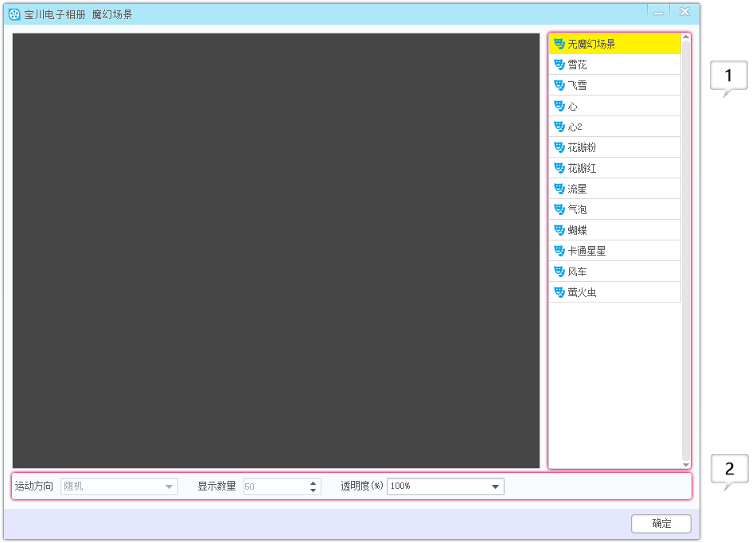Minimize the 魔幻场景 window
Viewport: 756px width, 543px height.
tap(658, 13)
